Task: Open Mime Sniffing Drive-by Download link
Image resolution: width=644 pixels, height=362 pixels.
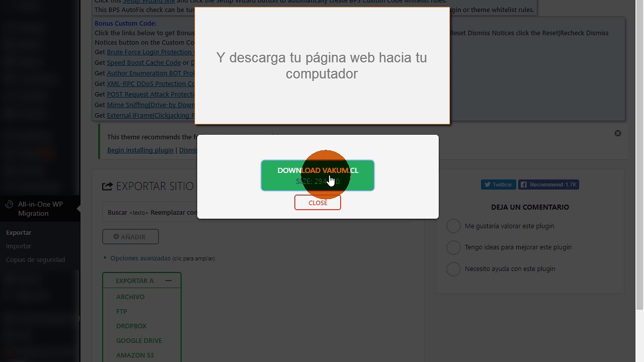Action: click(x=150, y=105)
